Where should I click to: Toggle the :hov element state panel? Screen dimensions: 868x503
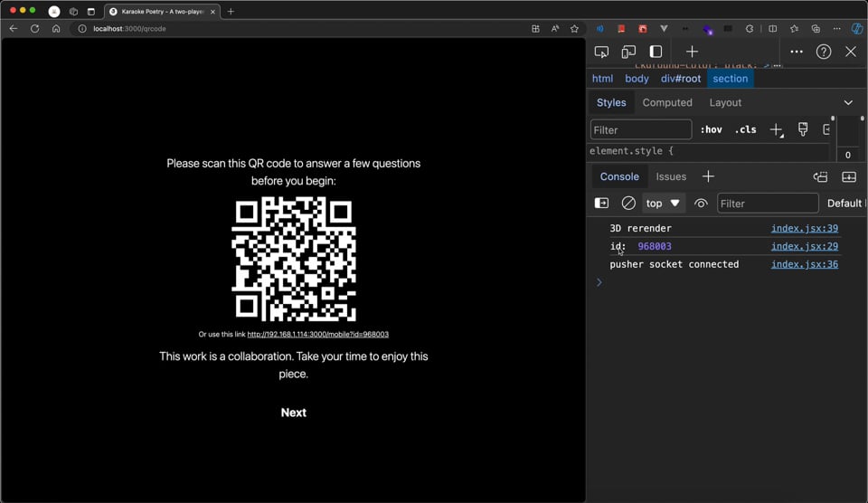(712, 130)
